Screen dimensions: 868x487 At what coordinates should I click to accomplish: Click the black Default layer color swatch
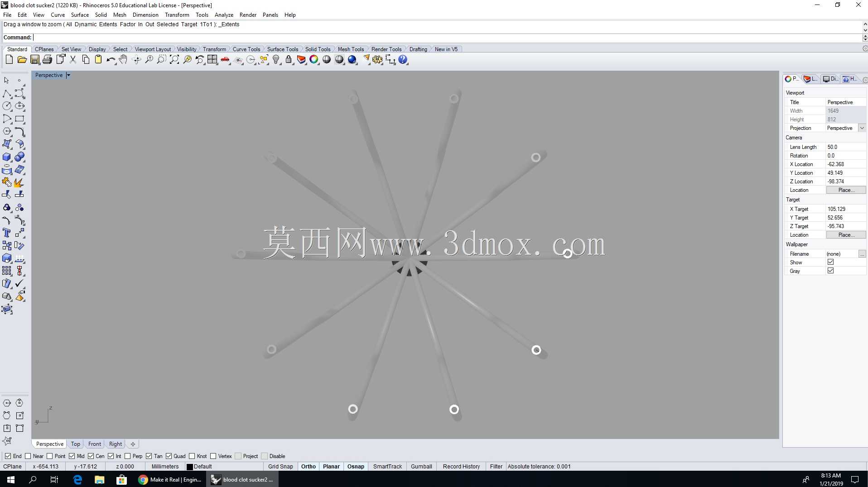pyautogui.click(x=190, y=467)
